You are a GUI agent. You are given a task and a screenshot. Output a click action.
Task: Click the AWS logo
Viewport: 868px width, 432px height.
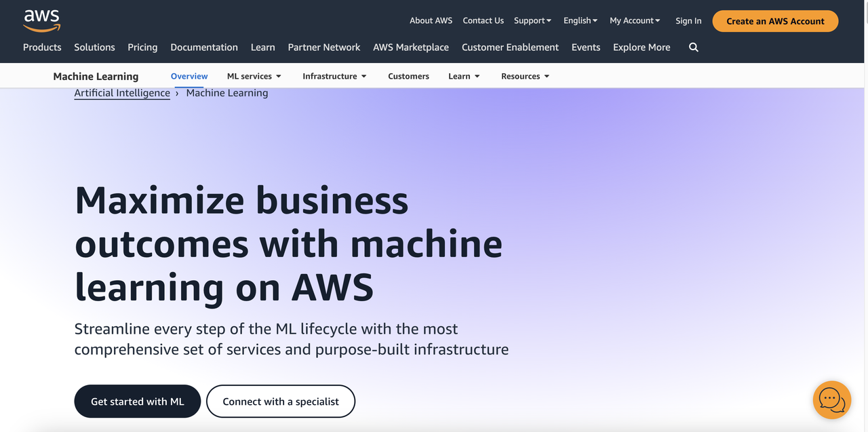[42, 20]
